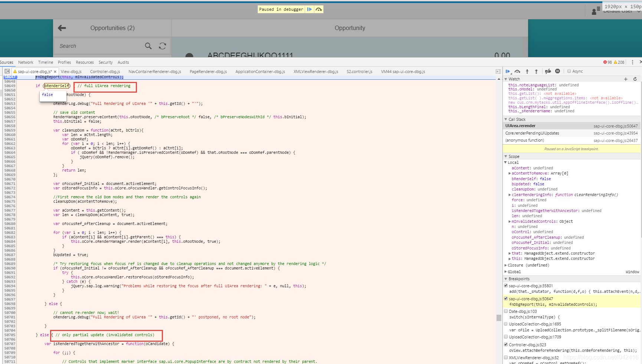This screenshot has height=364, width=642.
Task: Resume script execution in debugger toolbar
Action: coord(508,71)
